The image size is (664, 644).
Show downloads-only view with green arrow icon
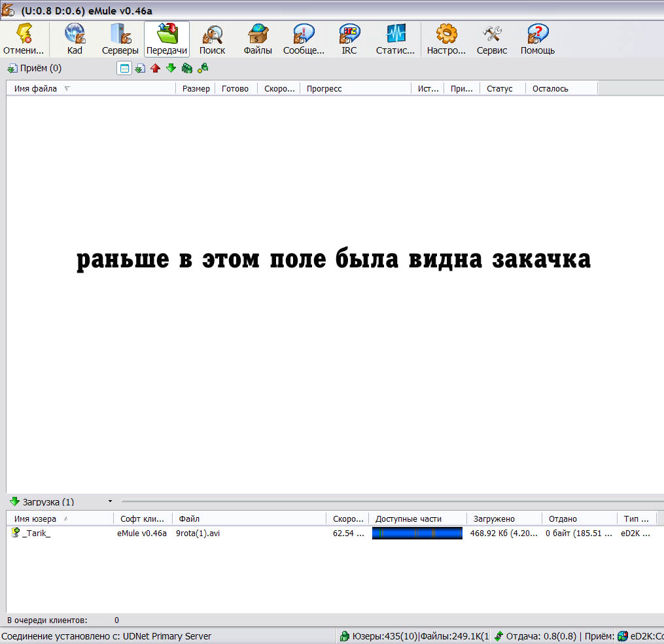[x=171, y=68]
